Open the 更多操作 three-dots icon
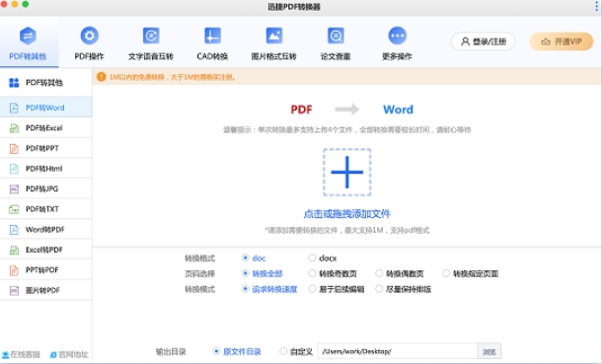This screenshot has width=602, height=364. click(x=397, y=36)
